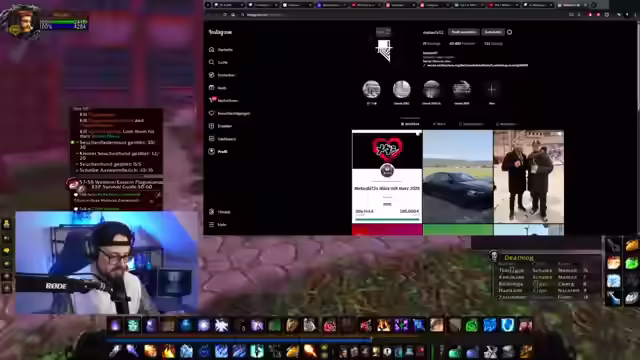The width and height of the screenshot is (640, 360).
Task: Click the EXP Survival Guide 50-60 title
Action: (x=122, y=187)
